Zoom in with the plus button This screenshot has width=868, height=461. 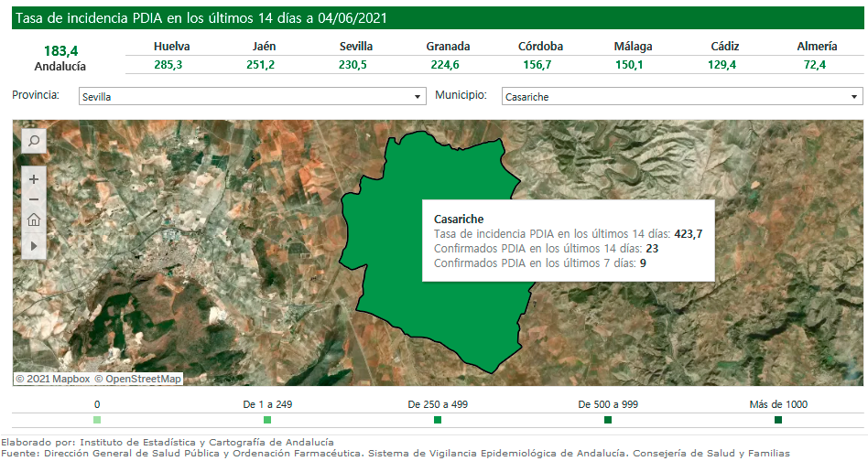coord(34,179)
